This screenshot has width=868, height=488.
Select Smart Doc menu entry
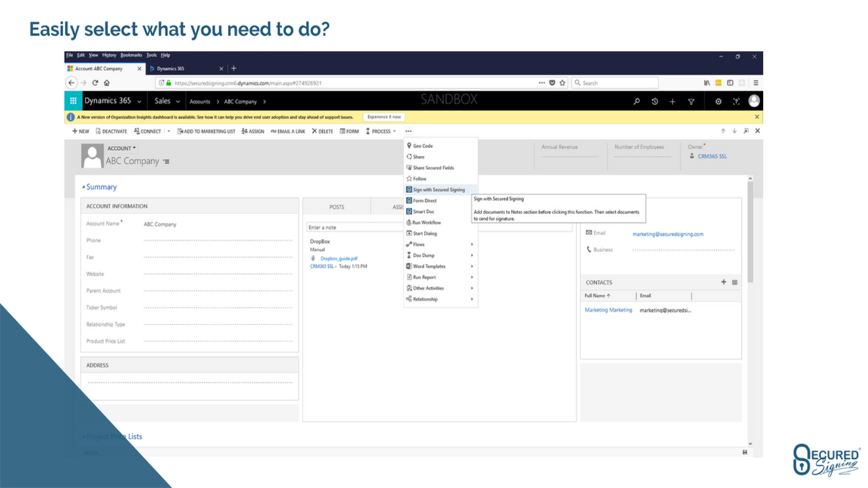(441, 211)
